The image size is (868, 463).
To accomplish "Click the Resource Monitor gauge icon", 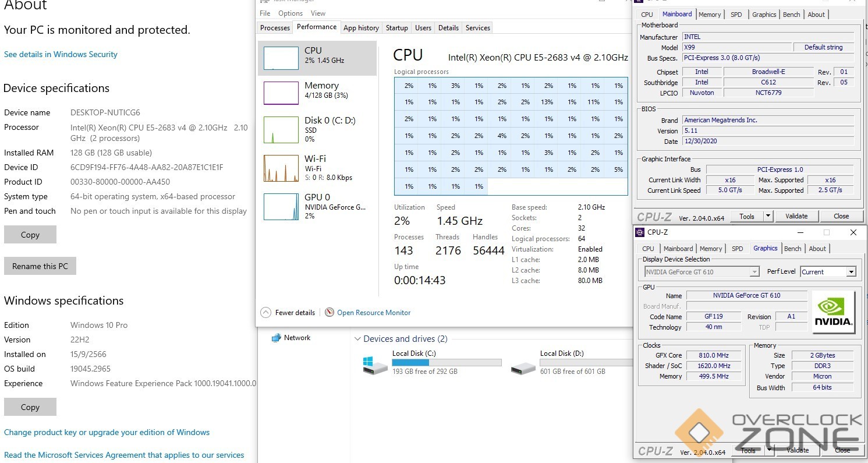I will coord(330,313).
